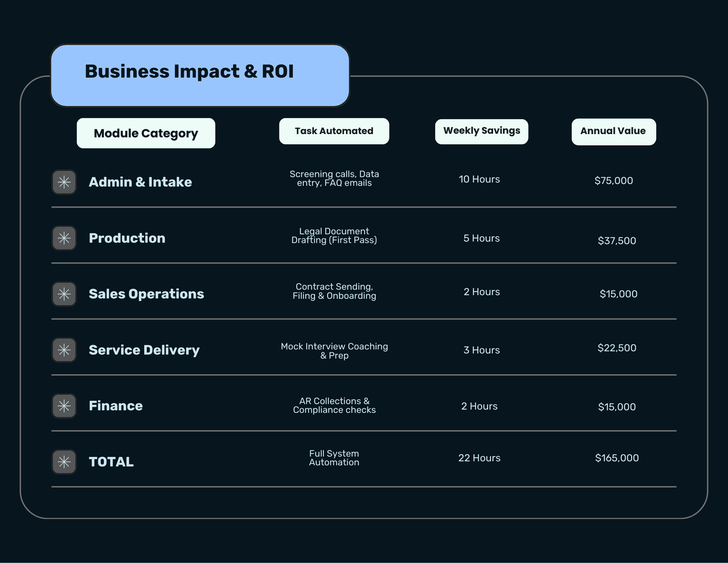Click the asterisk icon beside Sales Operations

coord(64,294)
